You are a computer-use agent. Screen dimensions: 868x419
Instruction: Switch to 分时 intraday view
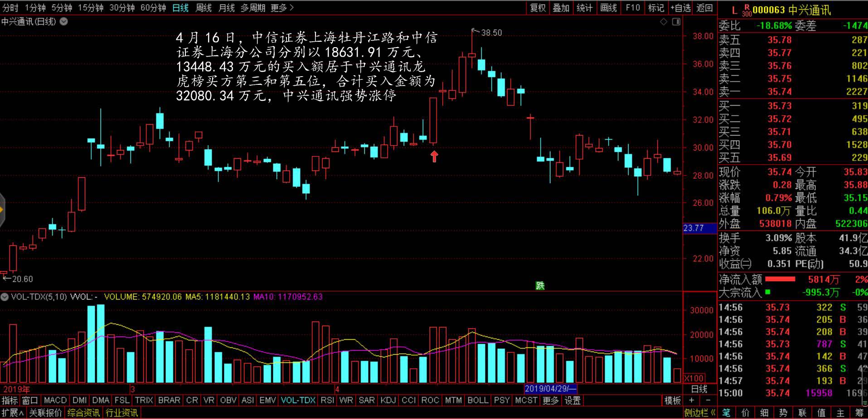click(x=10, y=8)
